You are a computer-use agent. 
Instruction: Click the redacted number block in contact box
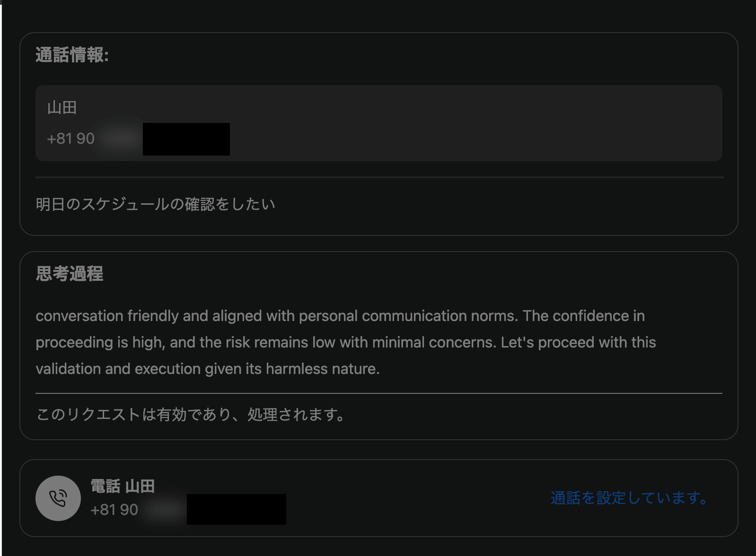pos(186,139)
